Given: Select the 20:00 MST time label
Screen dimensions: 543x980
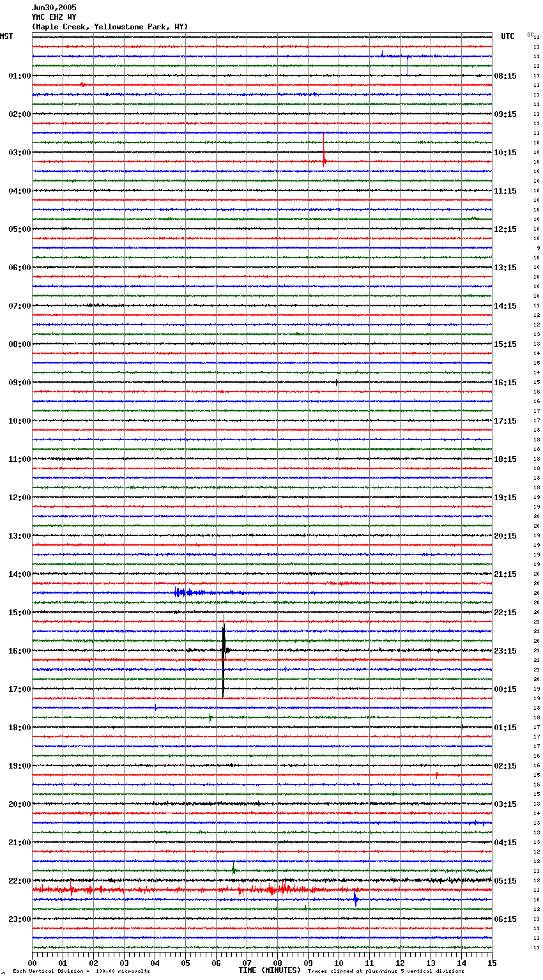Looking at the screenshot, I should coord(20,804).
